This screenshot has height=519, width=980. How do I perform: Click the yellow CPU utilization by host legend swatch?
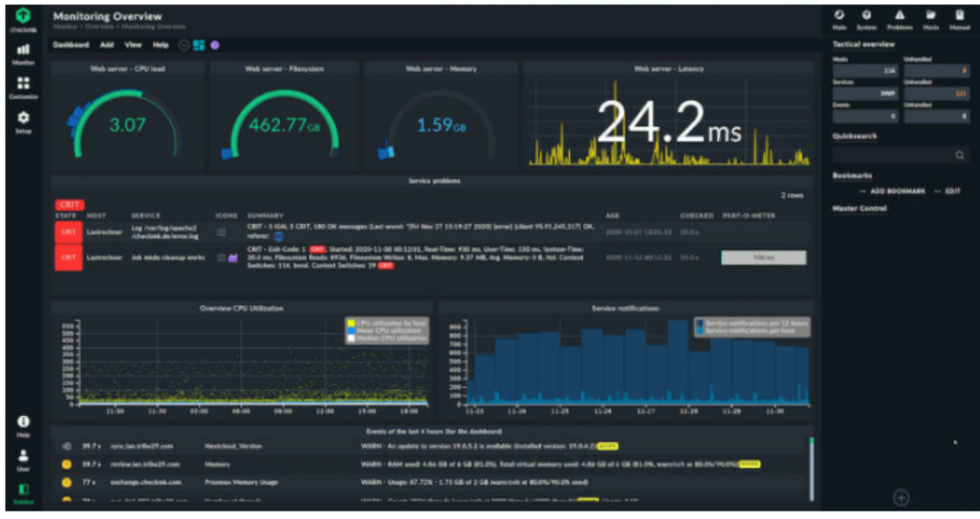tap(351, 323)
